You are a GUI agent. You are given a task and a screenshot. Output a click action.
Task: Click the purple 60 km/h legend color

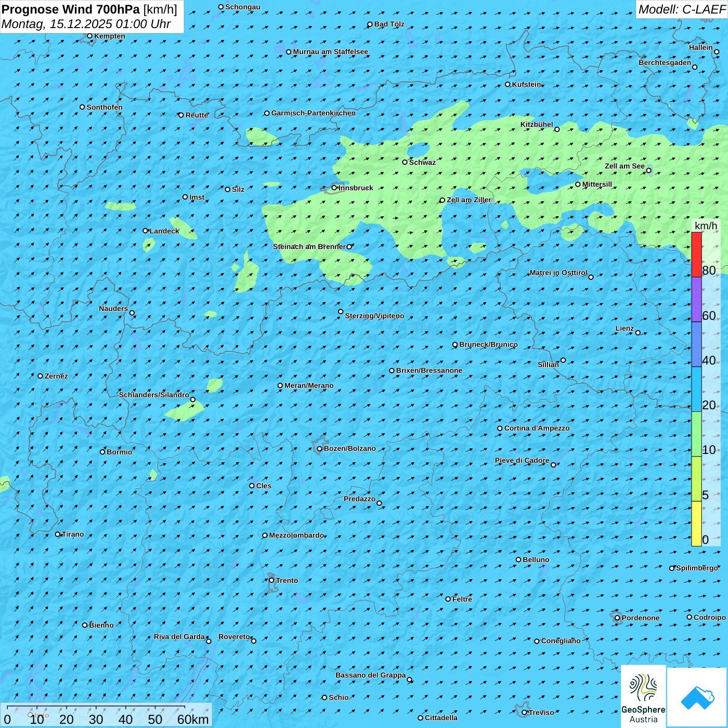[x=696, y=300]
